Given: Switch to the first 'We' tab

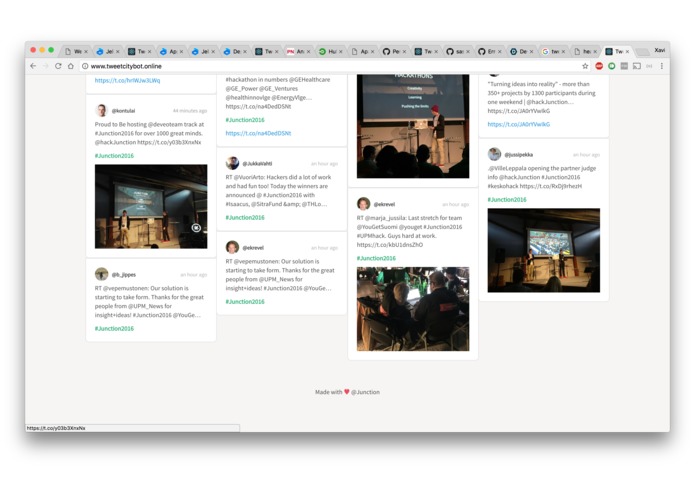Looking at the screenshot, I should 75,51.
